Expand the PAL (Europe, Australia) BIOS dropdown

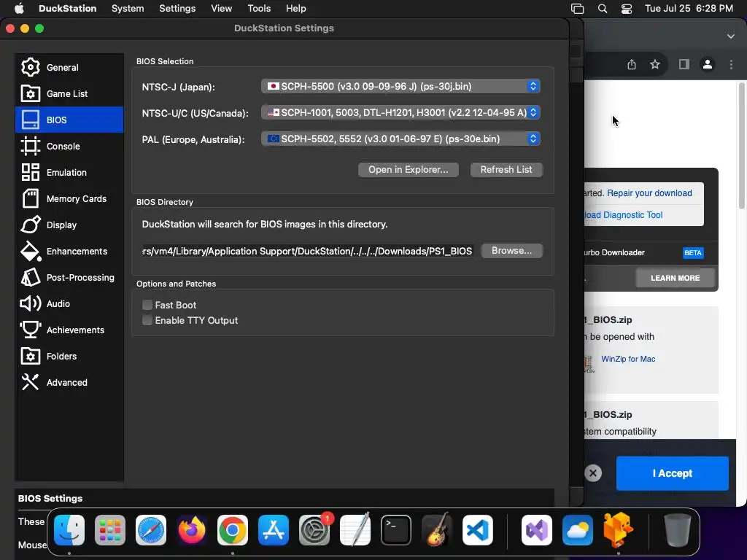coord(400,139)
